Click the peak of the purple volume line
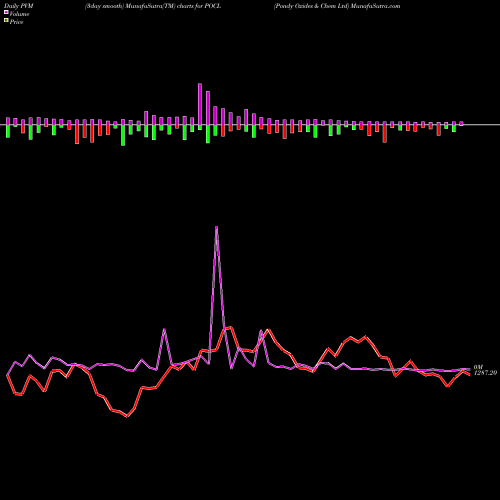 pyautogui.click(x=217, y=227)
